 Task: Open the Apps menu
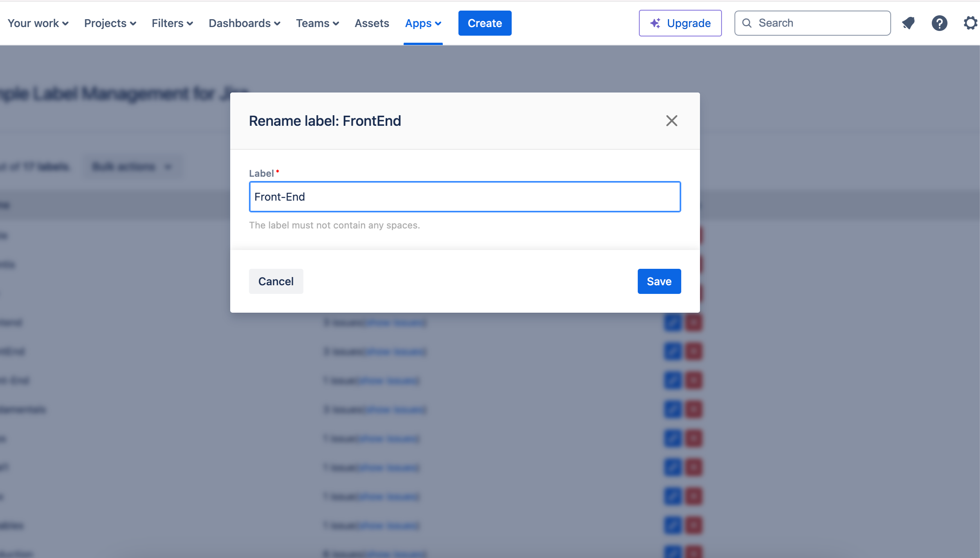(x=423, y=23)
